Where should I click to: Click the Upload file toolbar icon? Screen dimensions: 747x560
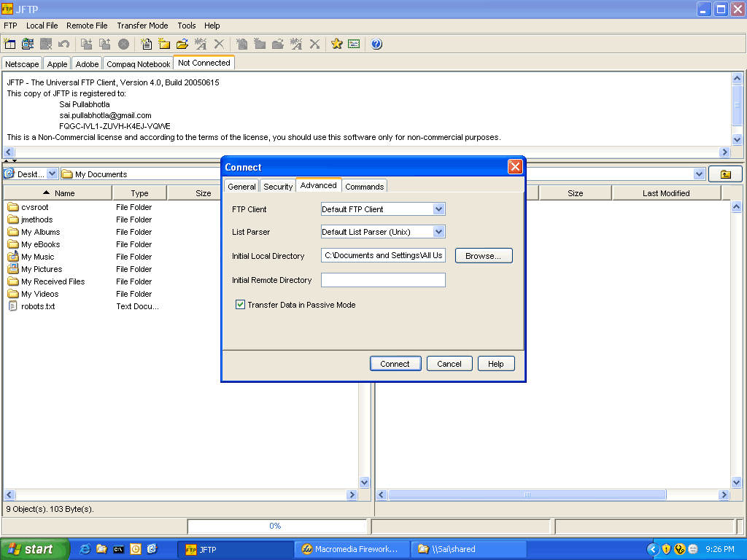(105, 44)
